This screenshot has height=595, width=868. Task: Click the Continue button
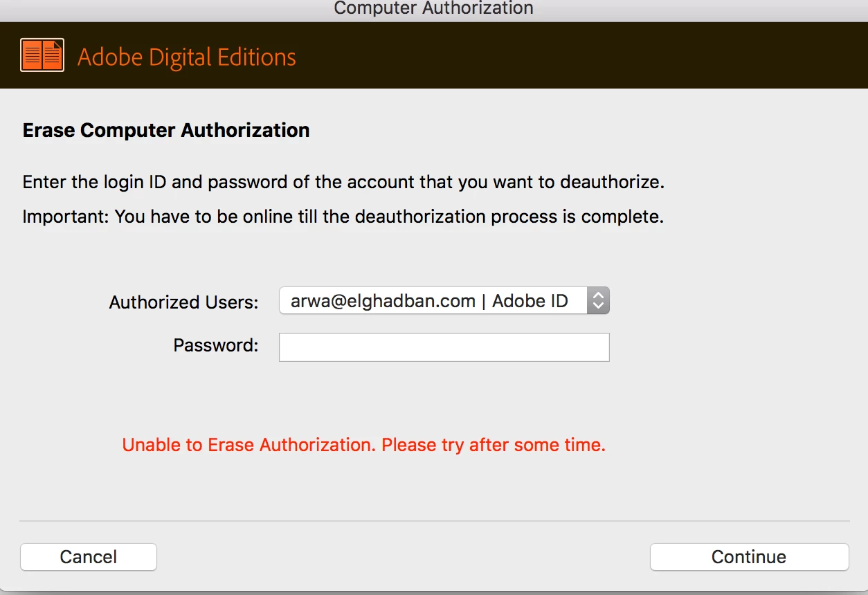coord(749,557)
